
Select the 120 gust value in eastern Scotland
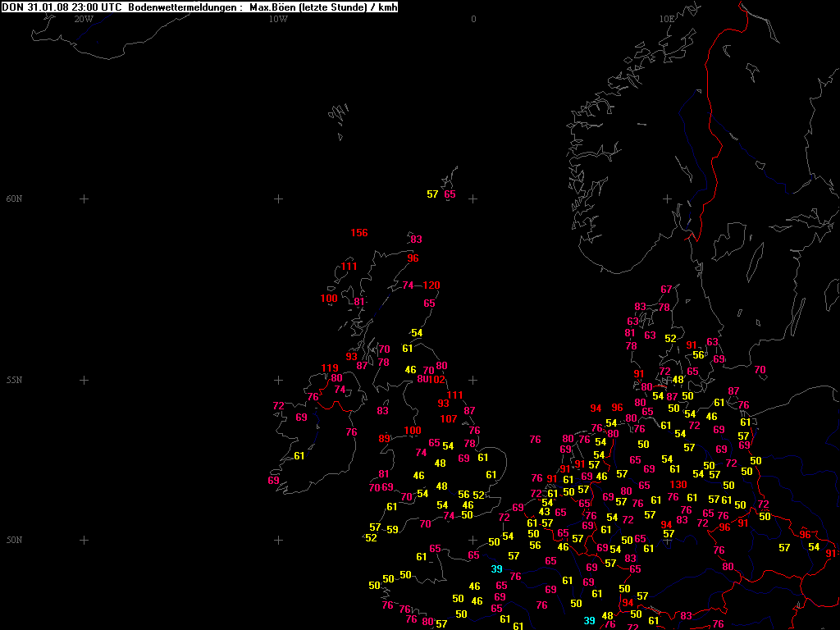431,285
